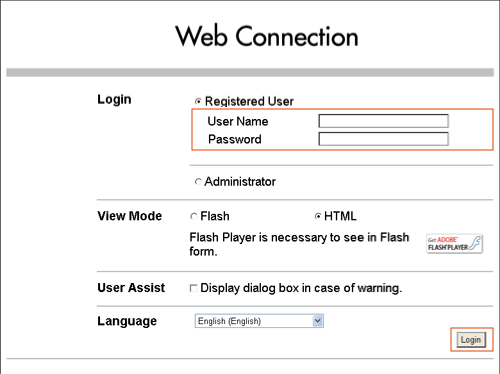Click the User Name input field

click(383, 121)
